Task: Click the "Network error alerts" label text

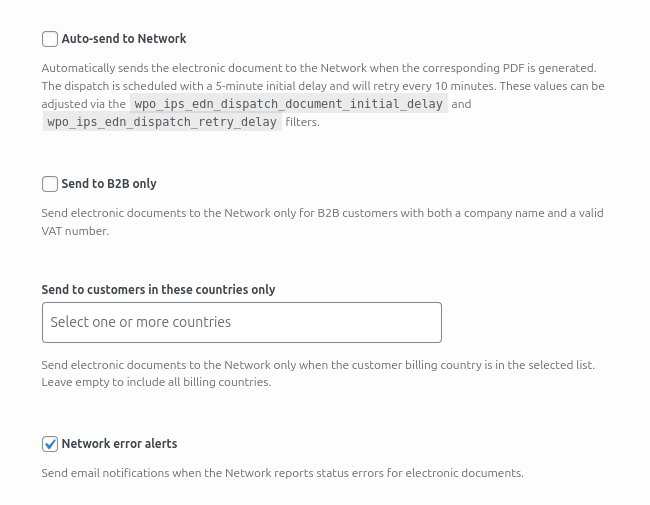Action: coord(119,444)
